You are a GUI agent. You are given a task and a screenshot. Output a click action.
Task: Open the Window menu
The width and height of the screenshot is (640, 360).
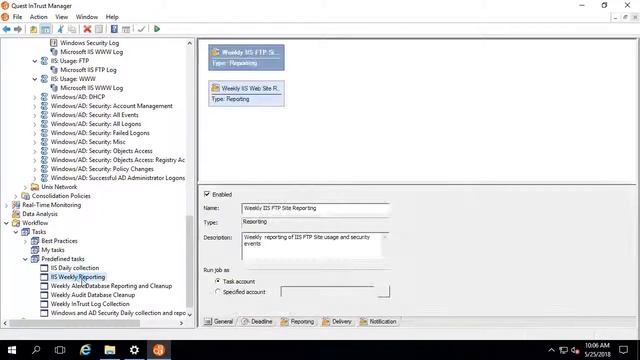(87, 17)
